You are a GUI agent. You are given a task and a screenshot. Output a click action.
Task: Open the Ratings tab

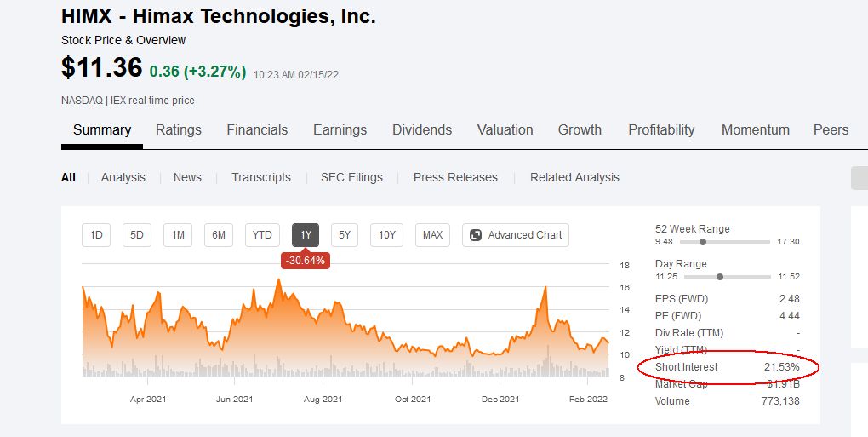[x=179, y=130]
